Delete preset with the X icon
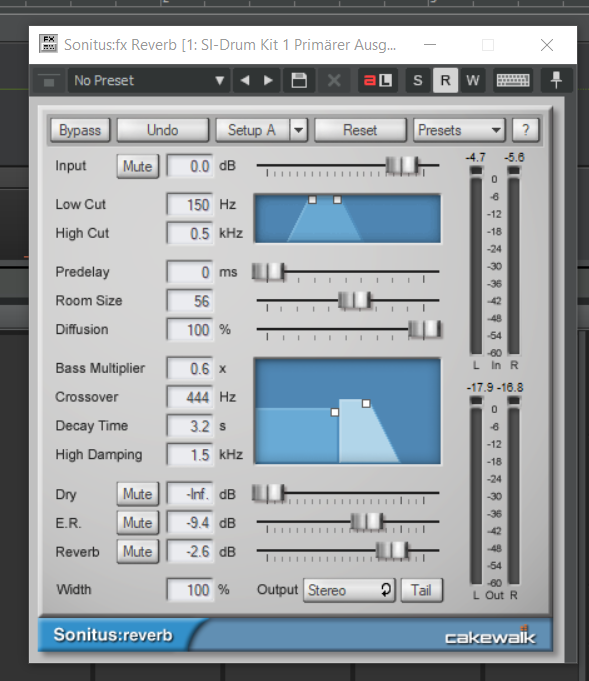Screen dimensions: 589x681 pos(334,80)
